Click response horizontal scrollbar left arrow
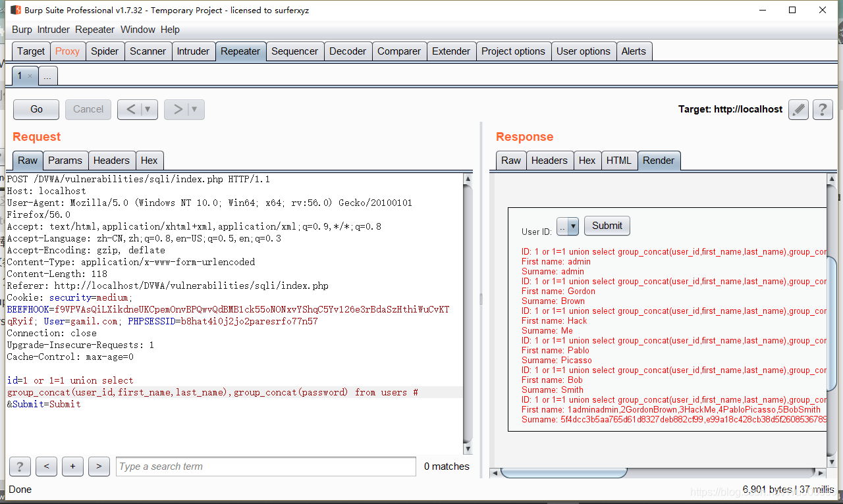Viewport: 843px width, 504px height. tap(495, 472)
